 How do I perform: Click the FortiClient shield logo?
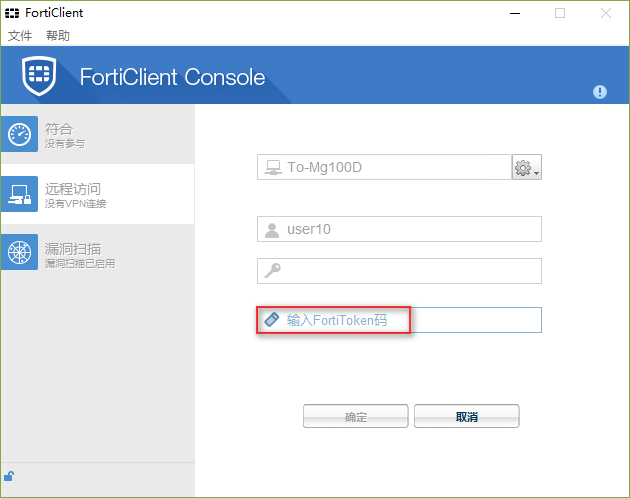point(39,76)
